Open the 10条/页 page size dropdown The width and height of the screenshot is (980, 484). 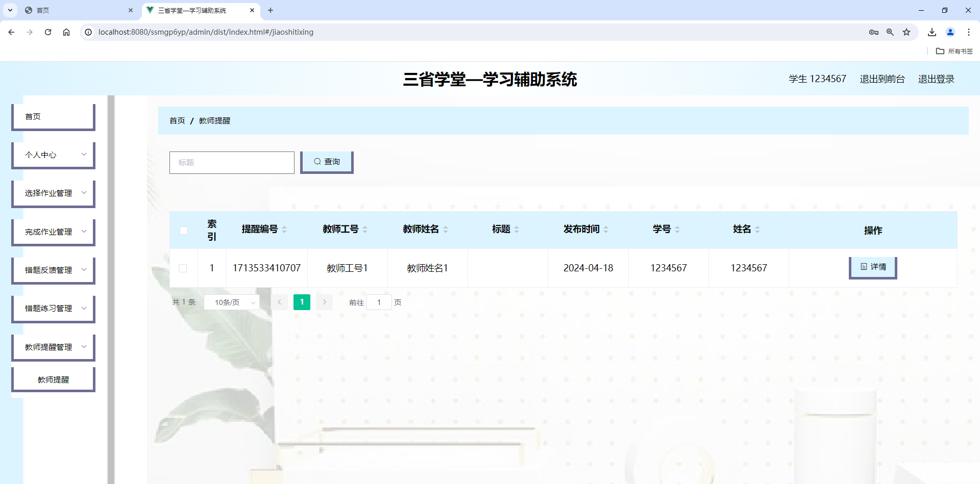tap(231, 302)
